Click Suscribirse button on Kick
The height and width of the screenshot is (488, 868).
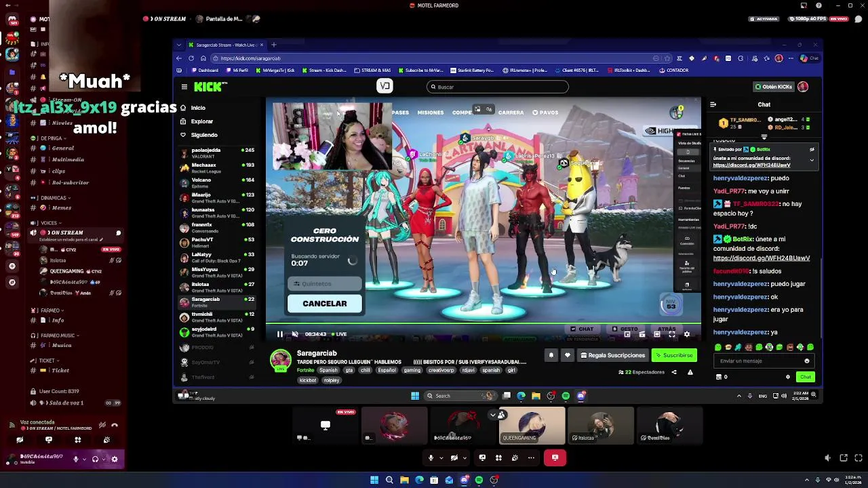[x=674, y=355]
